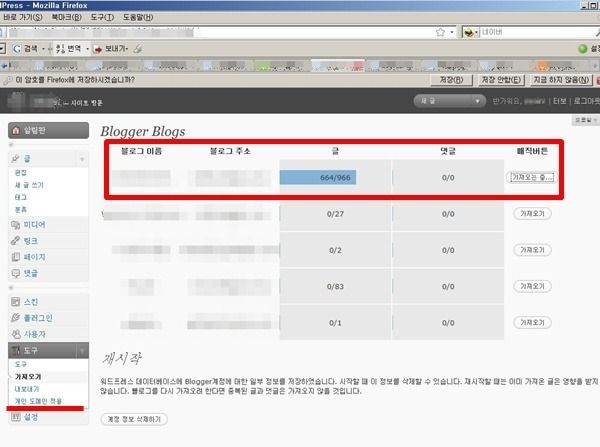This screenshot has width=600, height=447.
Task: Click 가져오기 button for the 0/83 row
Action: pyautogui.click(x=532, y=286)
